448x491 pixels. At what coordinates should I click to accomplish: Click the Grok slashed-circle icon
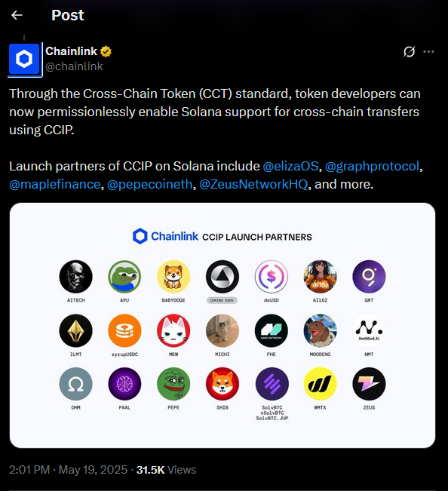click(409, 52)
